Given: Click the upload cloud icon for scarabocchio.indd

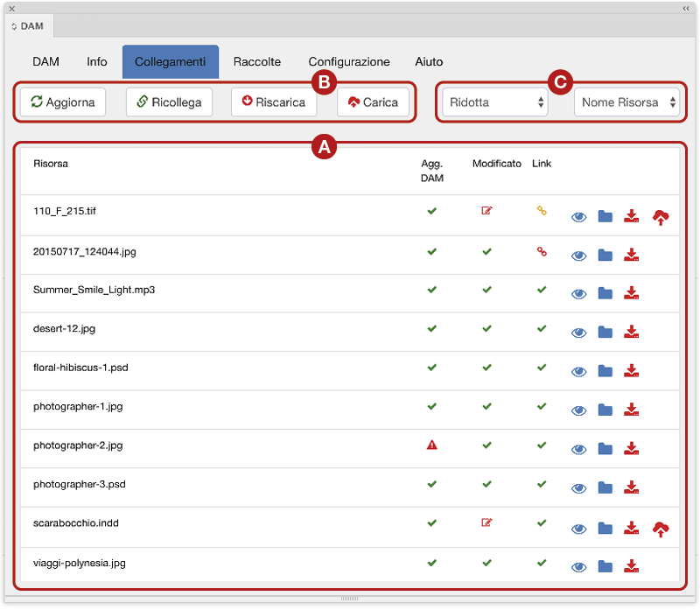Looking at the screenshot, I should click(661, 529).
